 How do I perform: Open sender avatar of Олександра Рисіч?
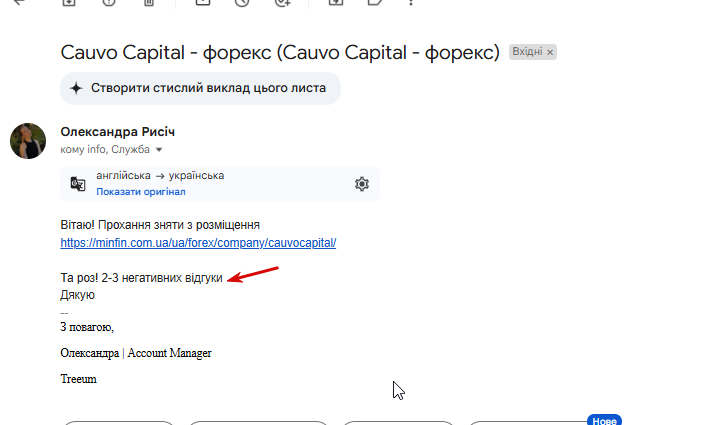28,141
